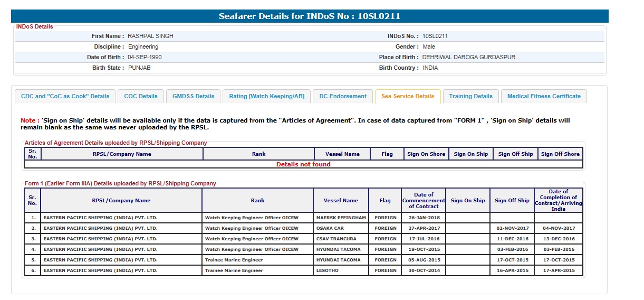Click the Date of Commencement of Contract header
644x300 pixels.
(x=424, y=201)
